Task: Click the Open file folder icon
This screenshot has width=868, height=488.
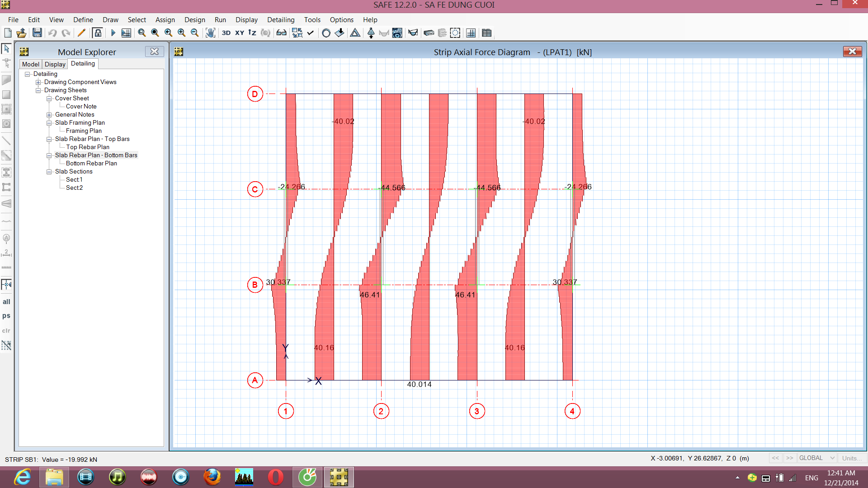Action: (21, 33)
